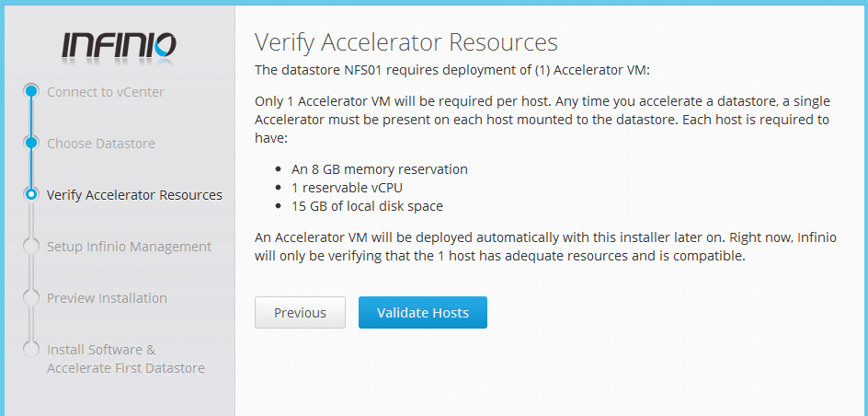This screenshot has height=416, width=868.
Task: Click the Infinio logo
Action: click(x=119, y=47)
